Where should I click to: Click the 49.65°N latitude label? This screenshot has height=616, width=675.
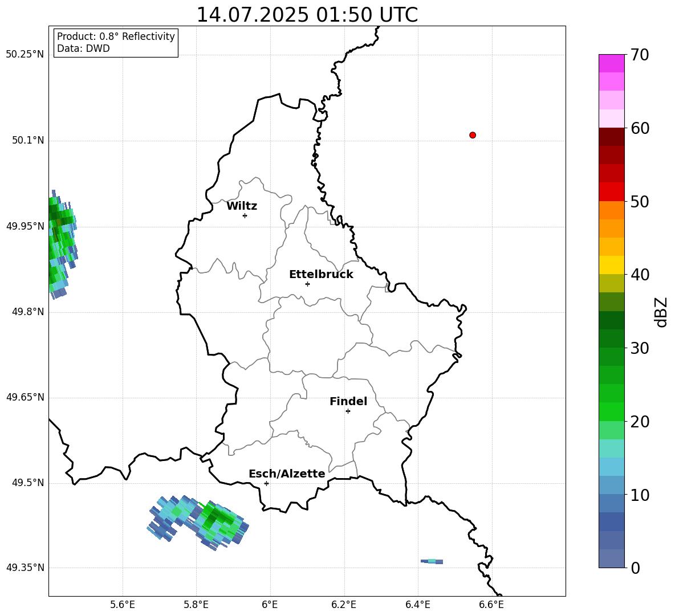click(25, 397)
